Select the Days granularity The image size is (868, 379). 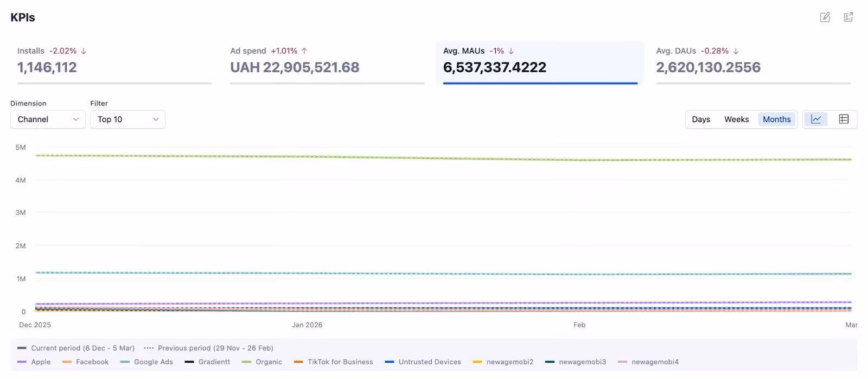[x=701, y=119]
